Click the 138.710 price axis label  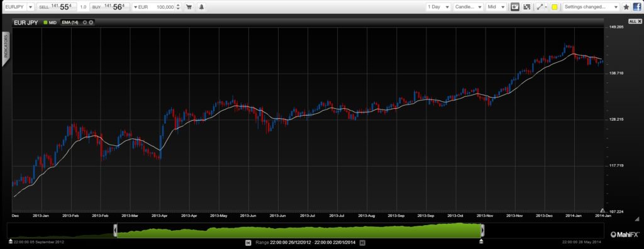click(616, 73)
